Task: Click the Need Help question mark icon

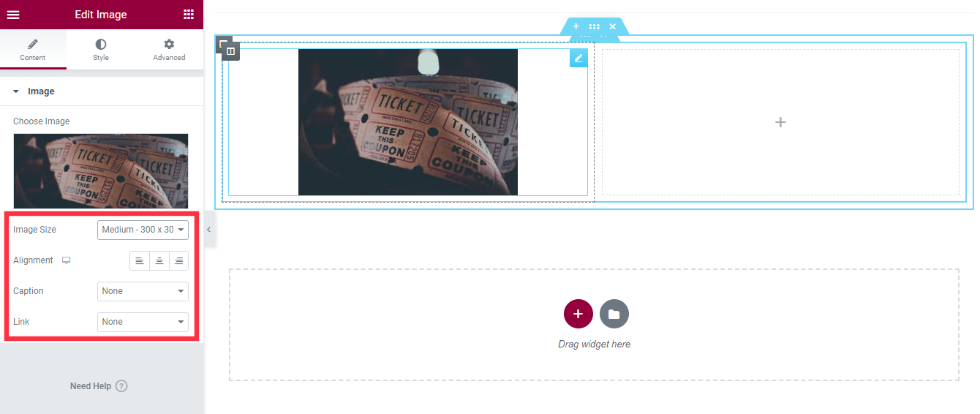Action: (121, 386)
